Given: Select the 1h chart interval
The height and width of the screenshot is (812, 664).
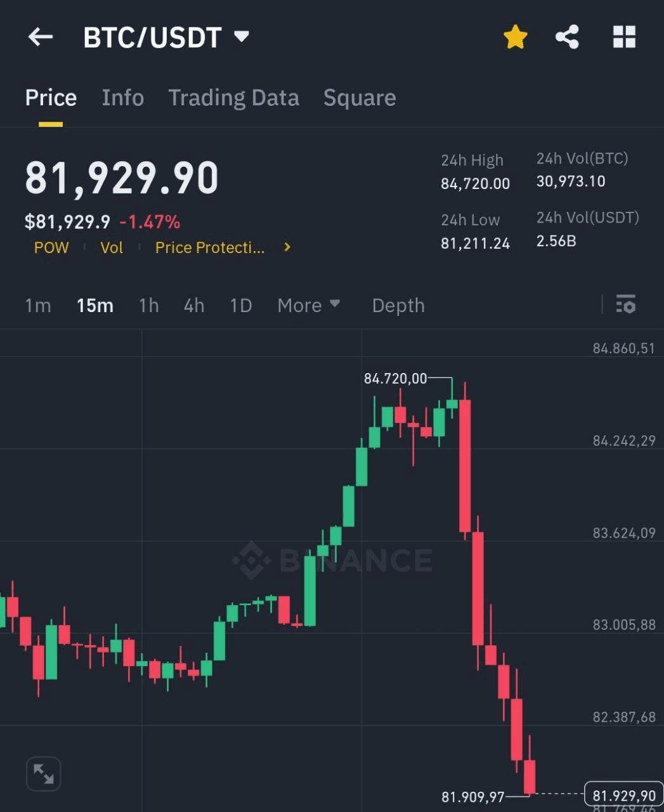Looking at the screenshot, I should click(148, 305).
